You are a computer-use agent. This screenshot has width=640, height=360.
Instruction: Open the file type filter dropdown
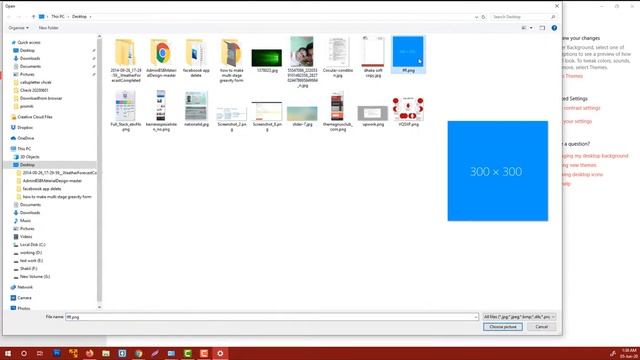tap(519, 317)
